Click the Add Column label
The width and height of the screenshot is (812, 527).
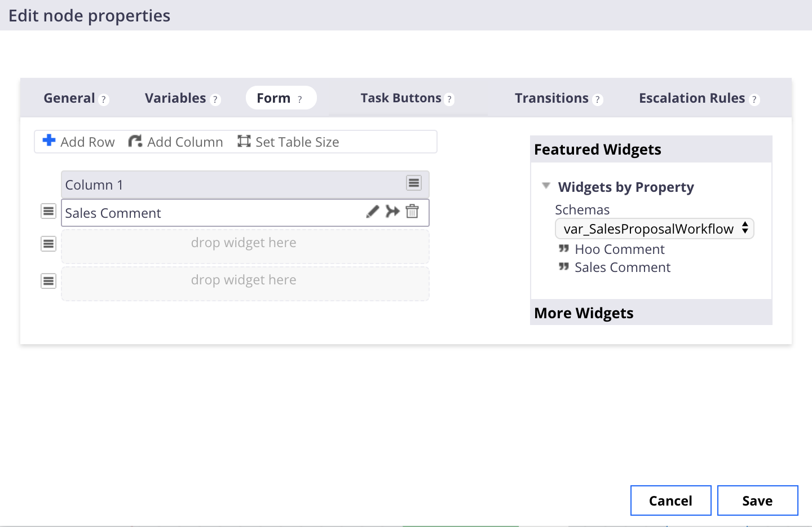pyautogui.click(x=185, y=142)
